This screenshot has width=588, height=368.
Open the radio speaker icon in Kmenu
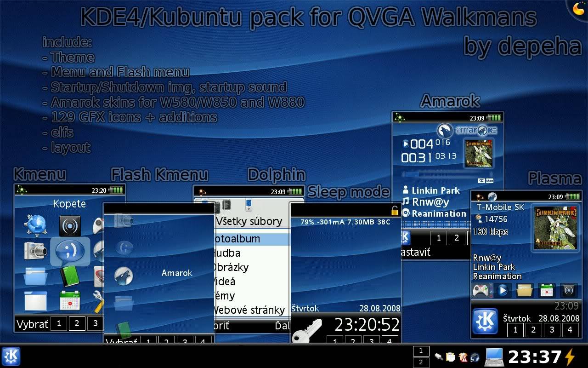[x=70, y=226]
